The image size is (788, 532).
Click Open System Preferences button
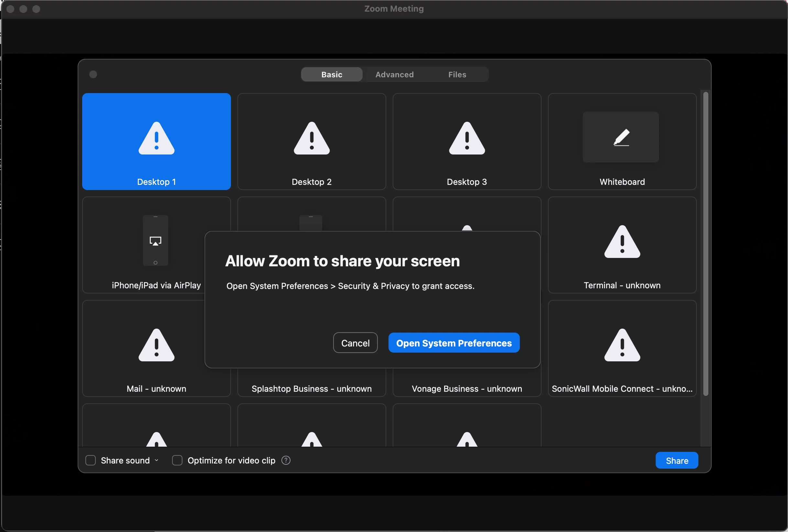454,343
